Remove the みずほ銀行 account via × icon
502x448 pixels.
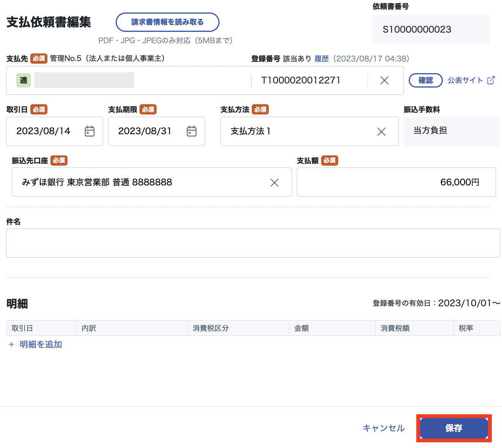(275, 182)
